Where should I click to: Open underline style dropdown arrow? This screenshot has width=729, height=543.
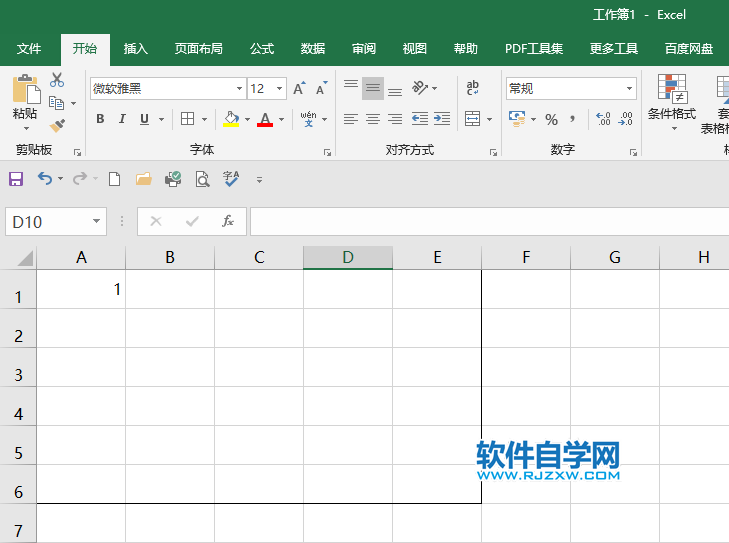(x=161, y=119)
